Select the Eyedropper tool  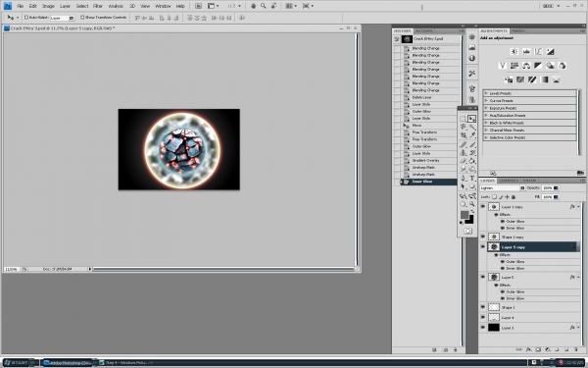pos(472,135)
